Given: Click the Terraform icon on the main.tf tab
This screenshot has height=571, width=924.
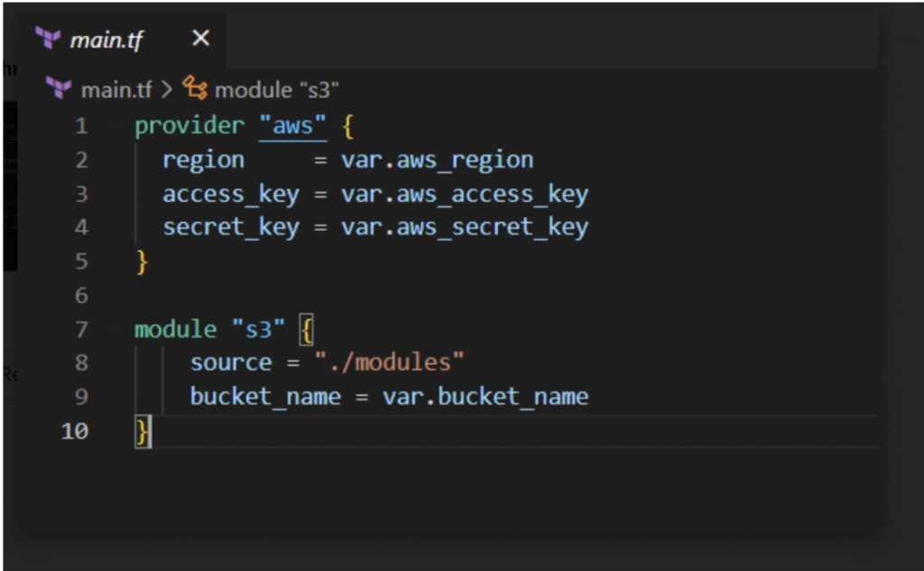Looking at the screenshot, I should tap(48, 39).
